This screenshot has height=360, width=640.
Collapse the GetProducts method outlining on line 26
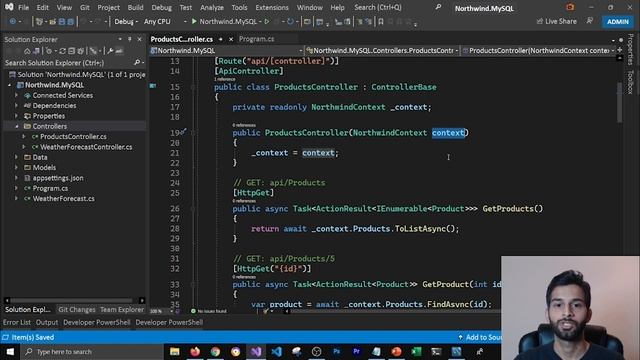coord(193,209)
